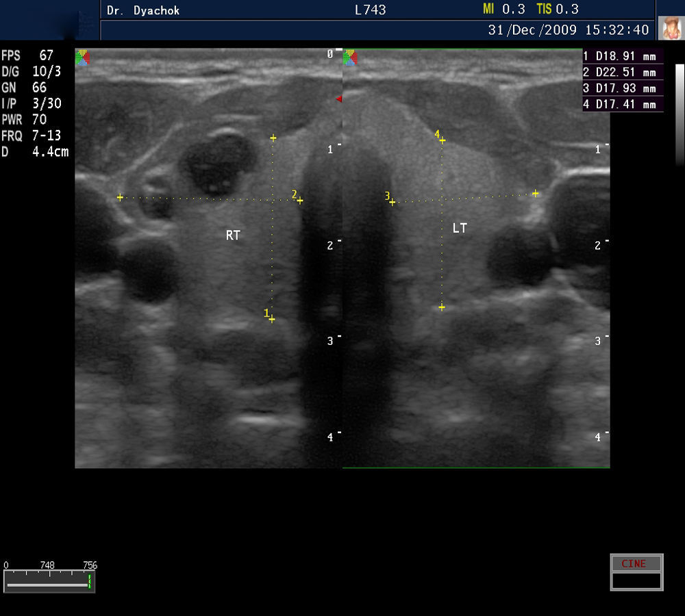Viewport: 685px width, 616px height.
Task: Click the thyroid body-mark thumbnail icon
Action: (671, 28)
